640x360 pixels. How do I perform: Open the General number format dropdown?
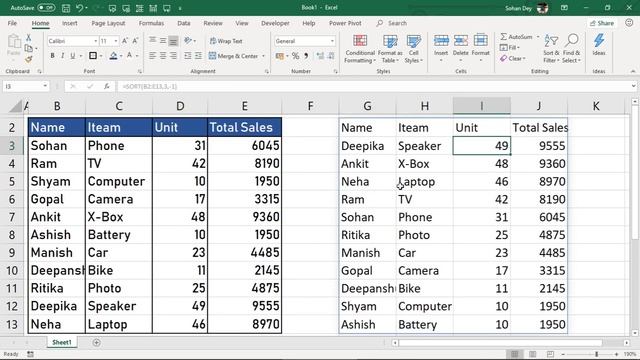pos(332,41)
